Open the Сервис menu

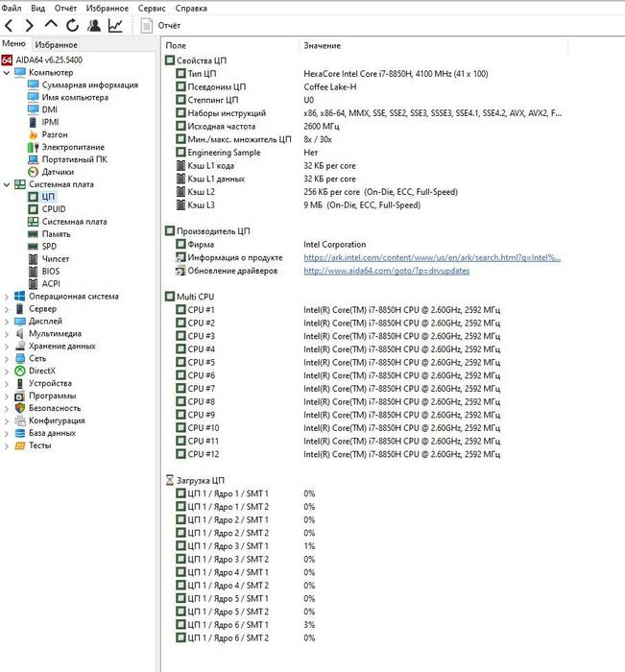pos(152,8)
